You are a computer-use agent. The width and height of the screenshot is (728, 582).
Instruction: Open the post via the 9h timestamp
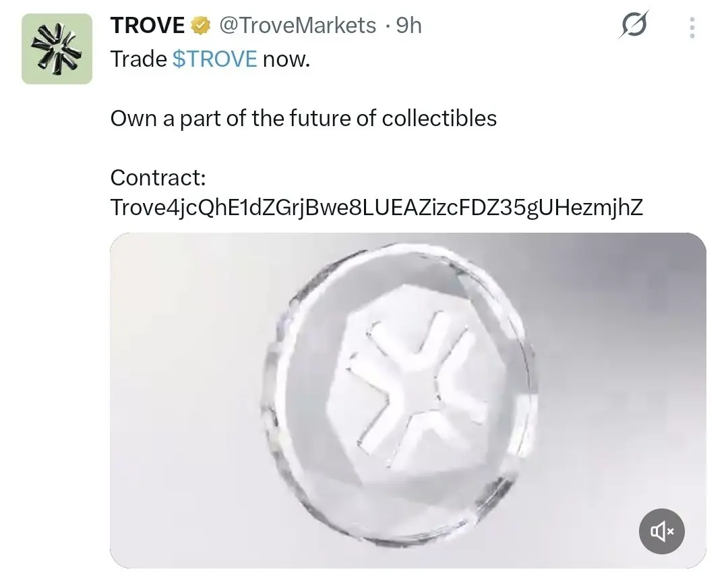pyautogui.click(x=408, y=25)
